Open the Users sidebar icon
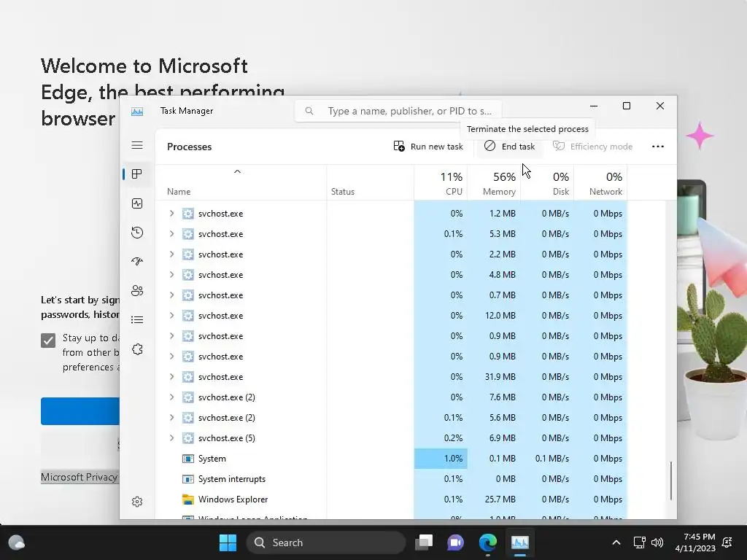The image size is (747, 560). click(x=137, y=290)
